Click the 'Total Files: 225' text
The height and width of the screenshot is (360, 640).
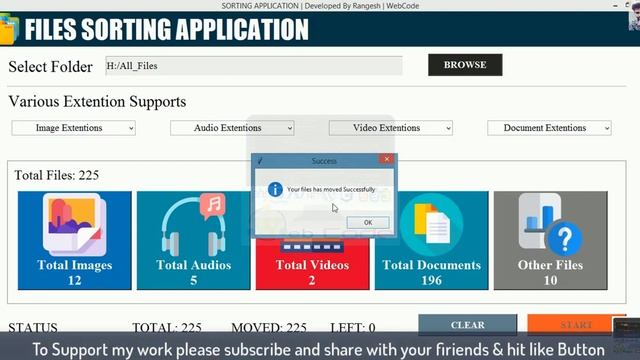(x=57, y=175)
